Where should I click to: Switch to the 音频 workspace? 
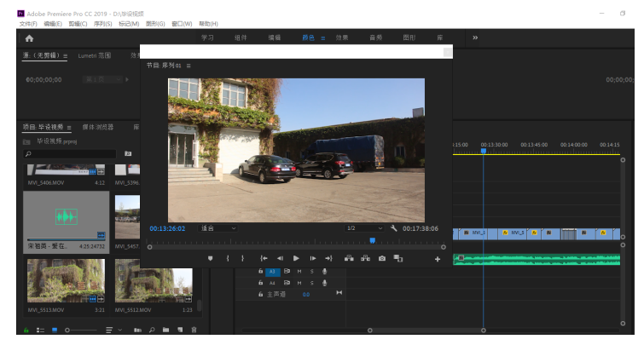pos(376,37)
